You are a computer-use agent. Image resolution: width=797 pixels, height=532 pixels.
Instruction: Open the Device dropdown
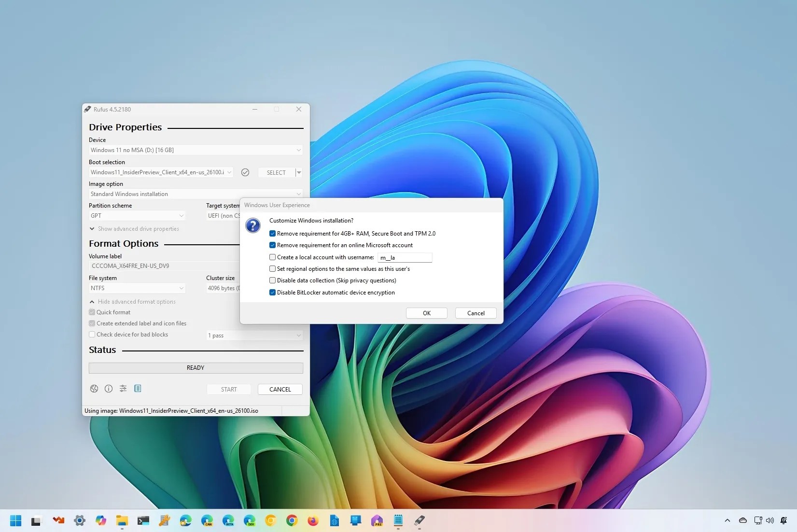pos(298,150)
